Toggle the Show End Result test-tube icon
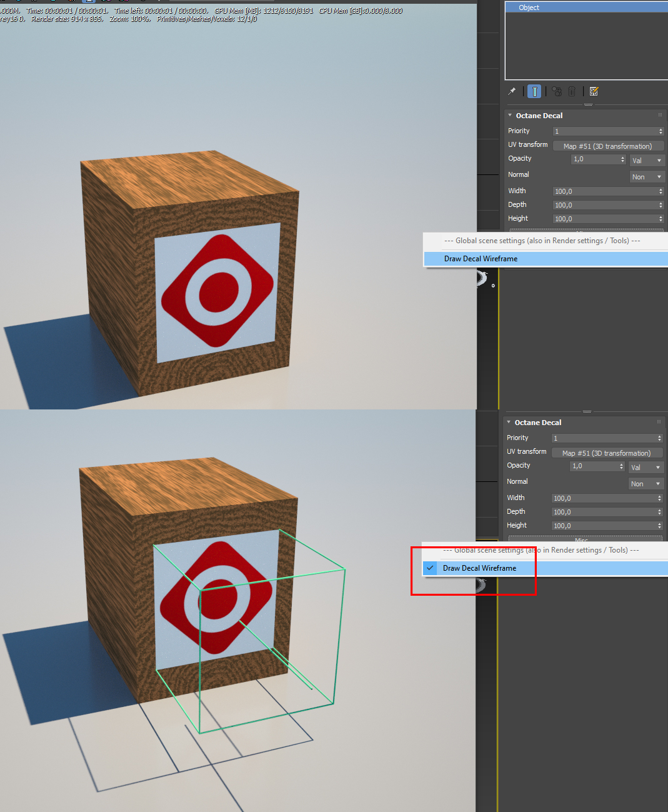The height and width of the screenshot is (812, 668). pos(534,91)
